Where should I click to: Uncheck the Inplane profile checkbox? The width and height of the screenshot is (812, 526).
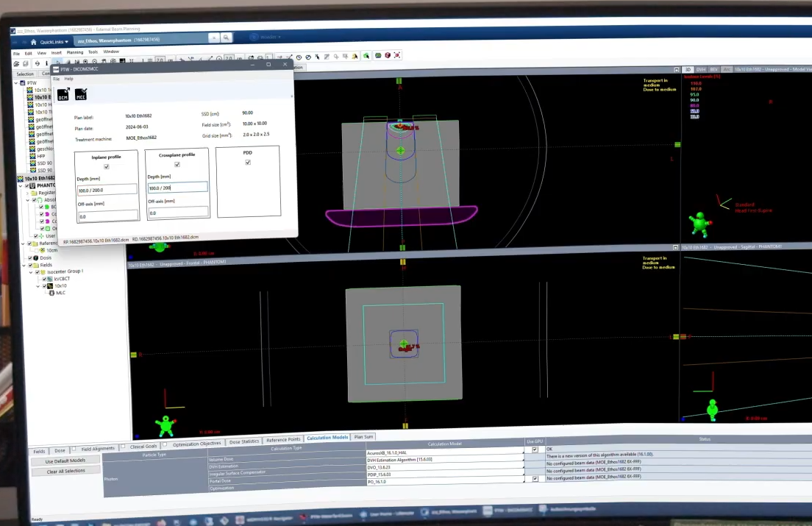(107, 167)
